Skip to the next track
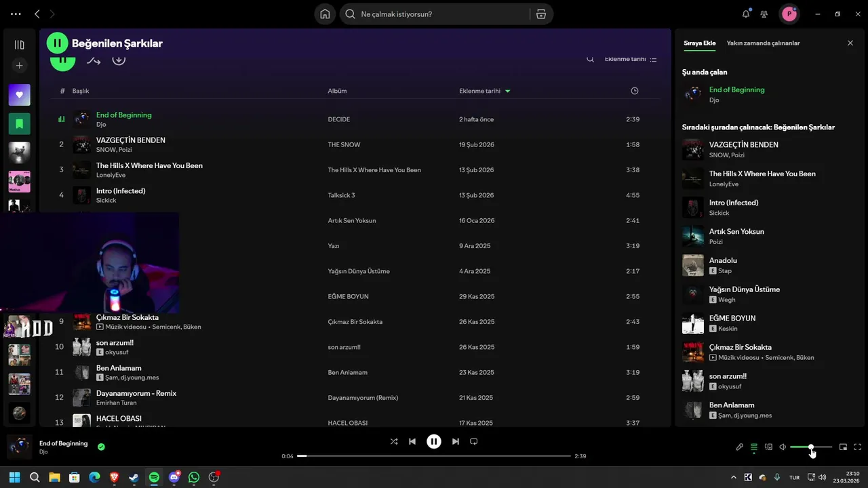The height and width of the screenshot is (488, 868). click(456, 441)
